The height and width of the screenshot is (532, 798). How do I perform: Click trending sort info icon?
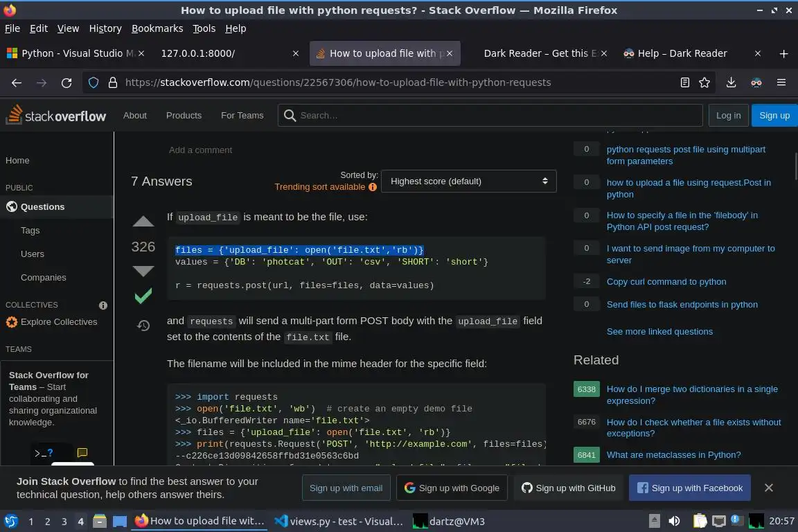(x=373, y=187)
